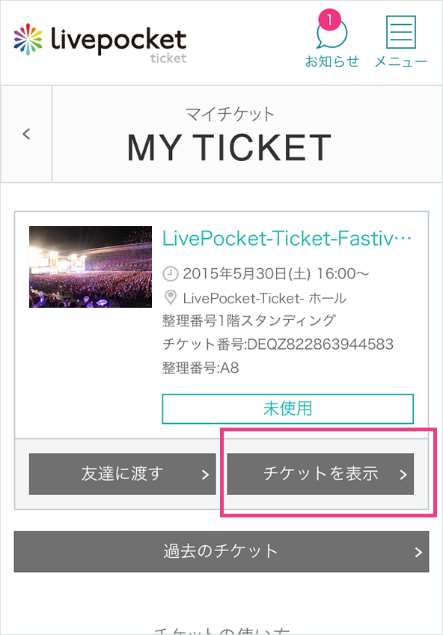Go back using the left chevron arrow
Screen dimensions: 443x635
(x=26, y=134)
